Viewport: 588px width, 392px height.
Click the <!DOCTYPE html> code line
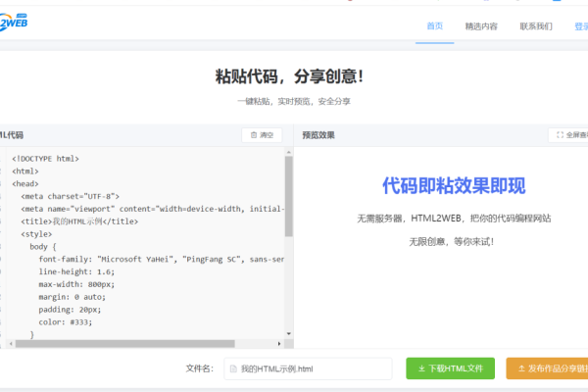coord(45,159)
